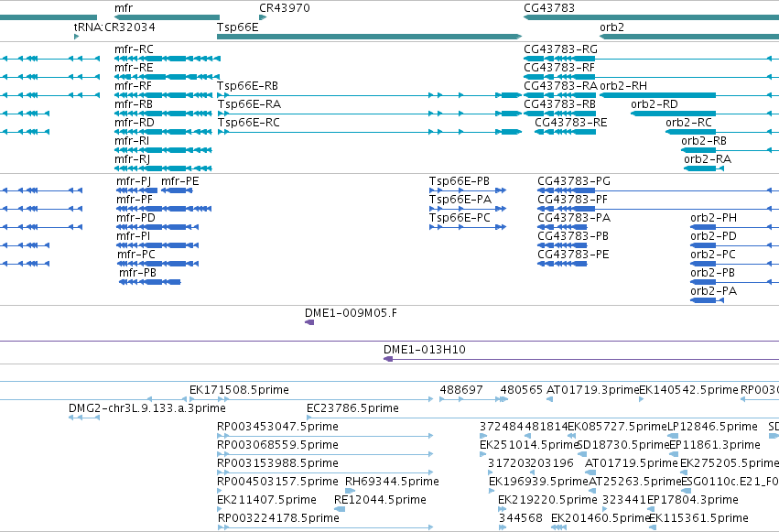
Task: Select transcript mfr-RJ
Action: 132,159
